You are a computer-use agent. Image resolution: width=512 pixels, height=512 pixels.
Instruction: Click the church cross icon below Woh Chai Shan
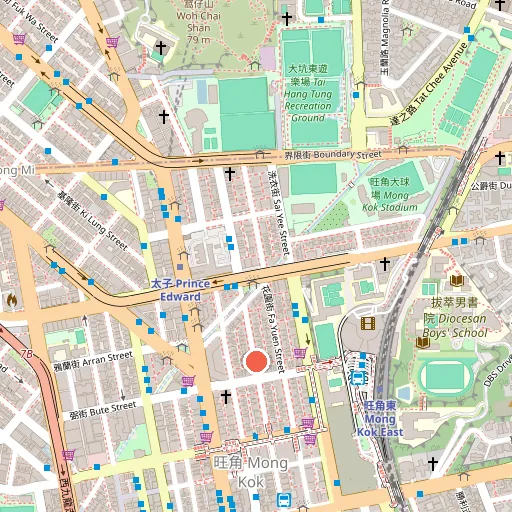161,48
